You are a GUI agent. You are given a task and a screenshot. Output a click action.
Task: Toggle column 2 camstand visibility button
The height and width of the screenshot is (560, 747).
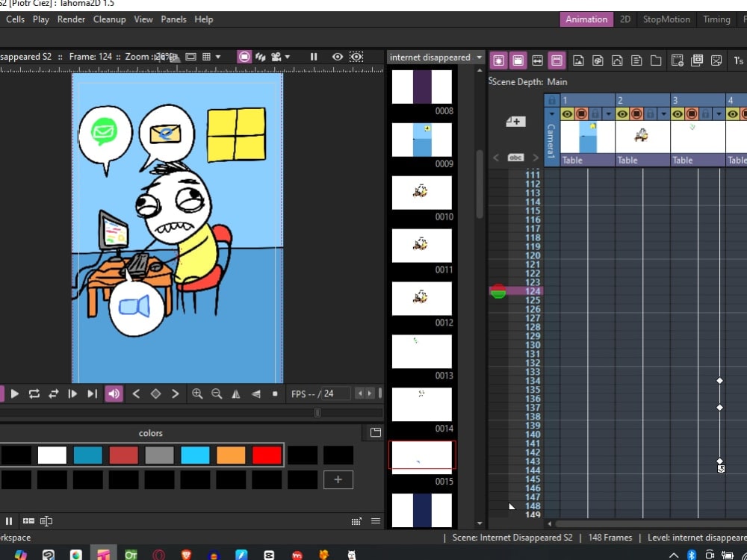[636, 113]
